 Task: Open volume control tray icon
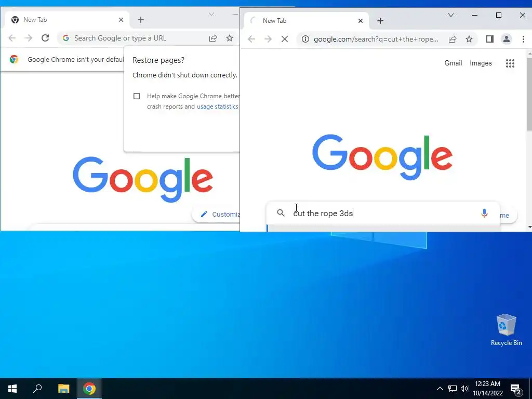pos(464,389)
